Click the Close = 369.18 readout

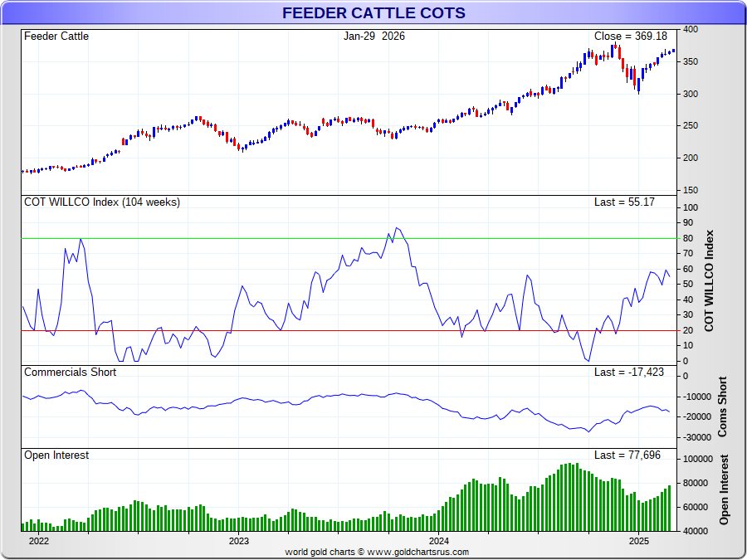click(x=631, y=37)
